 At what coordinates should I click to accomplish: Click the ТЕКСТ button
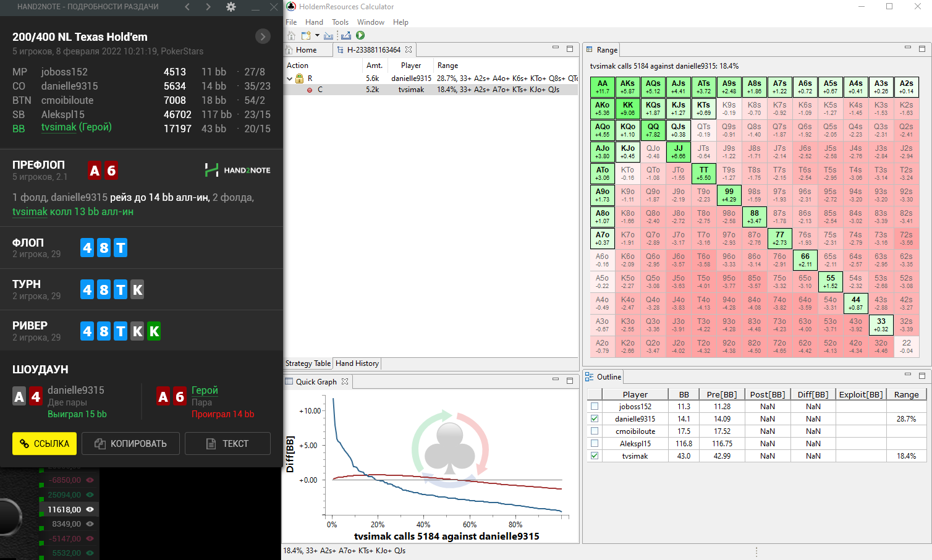pos(227,444)
